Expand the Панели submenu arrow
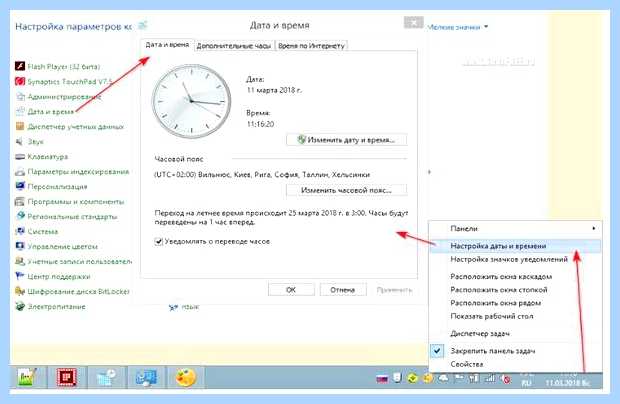 [x=594, y=228]
